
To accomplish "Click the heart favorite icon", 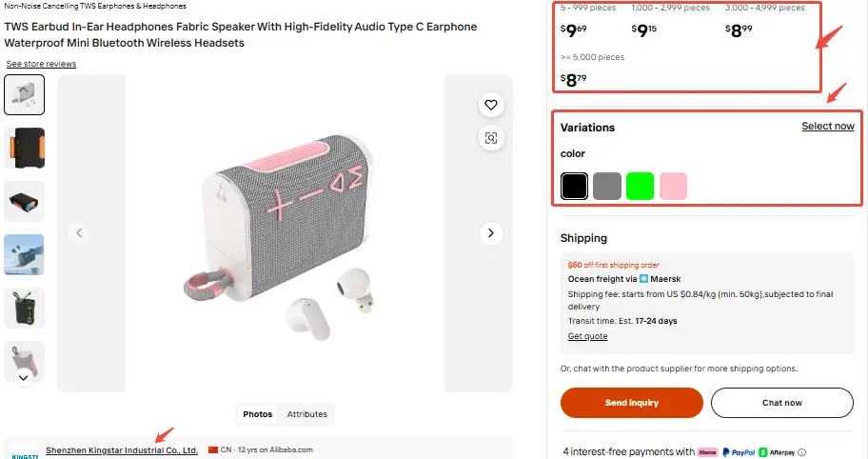I will click(491, 105).
